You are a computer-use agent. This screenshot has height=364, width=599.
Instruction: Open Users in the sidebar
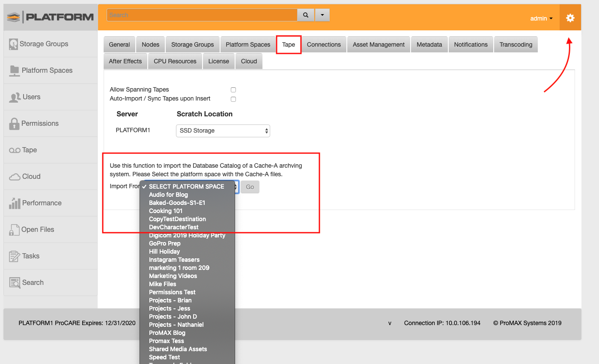(x=51, y=97)
